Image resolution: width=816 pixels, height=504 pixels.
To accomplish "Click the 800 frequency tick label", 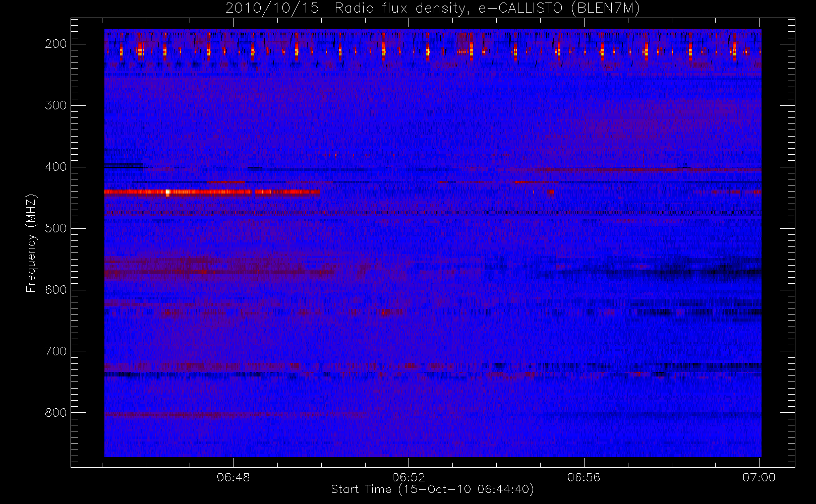I will pyautogui.click(x=55, y=413).
